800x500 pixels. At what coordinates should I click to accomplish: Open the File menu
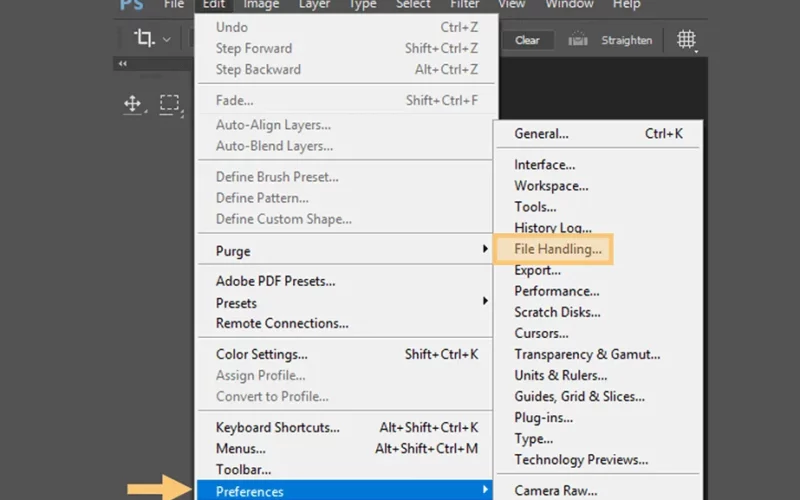click(x=173, y=5)
